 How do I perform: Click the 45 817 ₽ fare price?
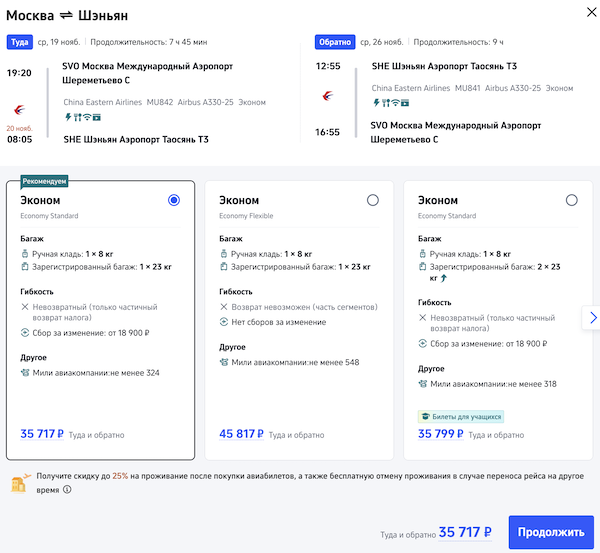241,434
